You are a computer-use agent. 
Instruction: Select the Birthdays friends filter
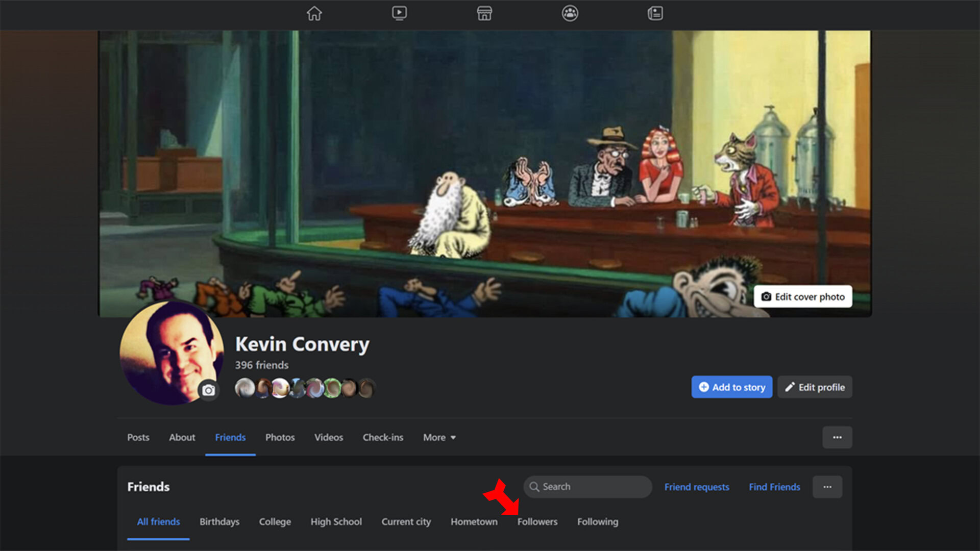219,522
